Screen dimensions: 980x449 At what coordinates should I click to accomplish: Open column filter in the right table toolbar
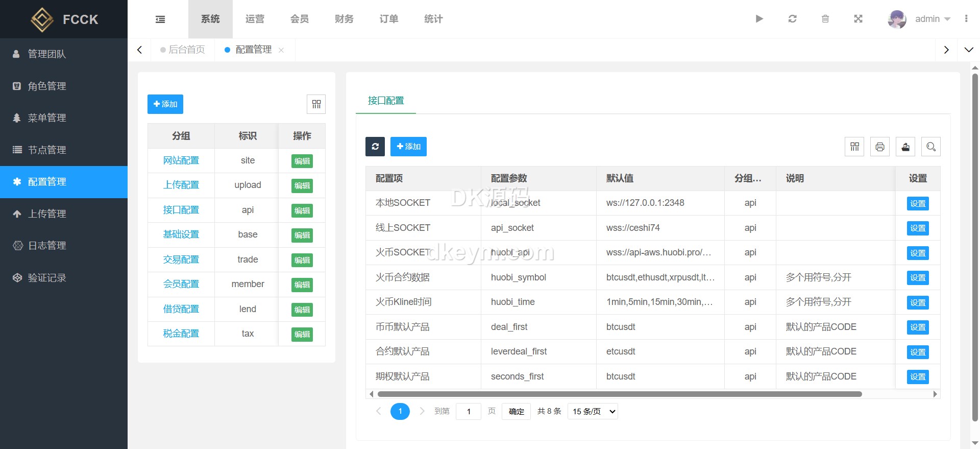854,147
